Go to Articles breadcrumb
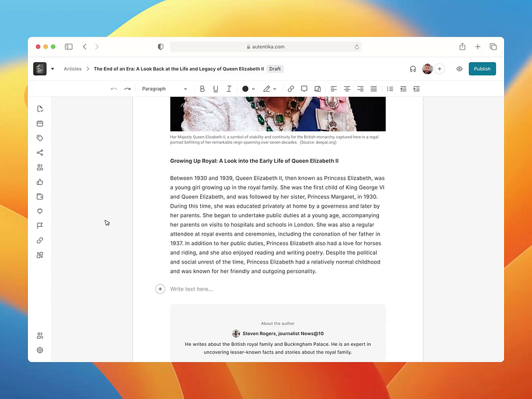This screenshot has height=399, width=532. pyautogui.click(x=72, y=69)
